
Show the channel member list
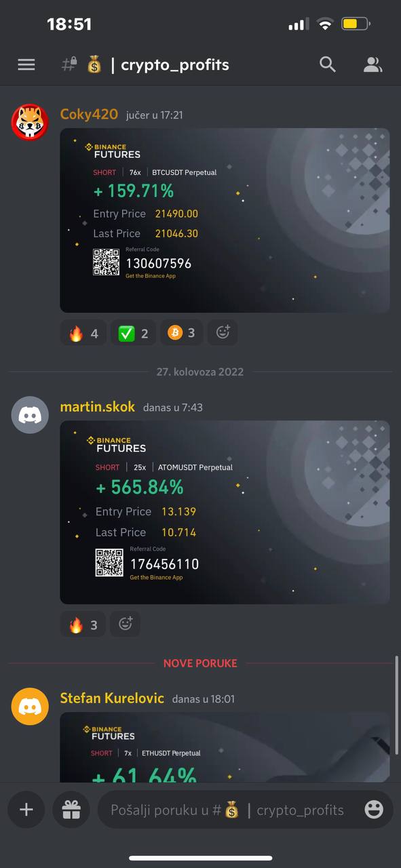click(373, 64)
